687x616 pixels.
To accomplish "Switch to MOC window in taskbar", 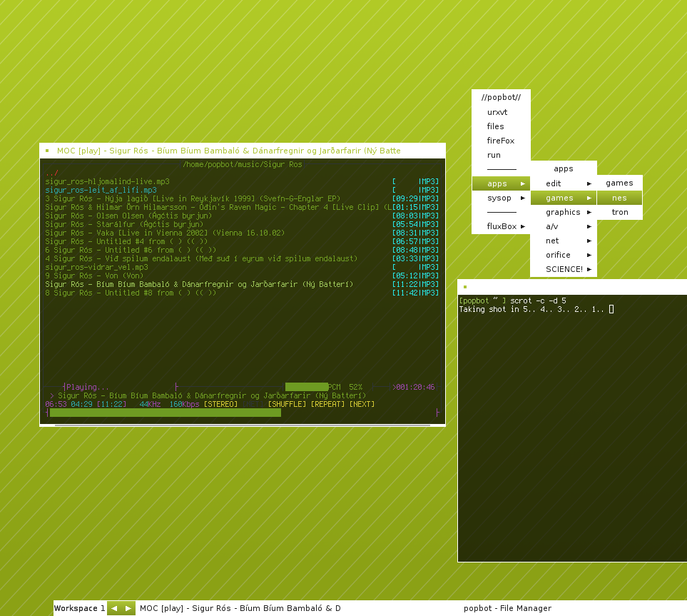I will (240, 608).
